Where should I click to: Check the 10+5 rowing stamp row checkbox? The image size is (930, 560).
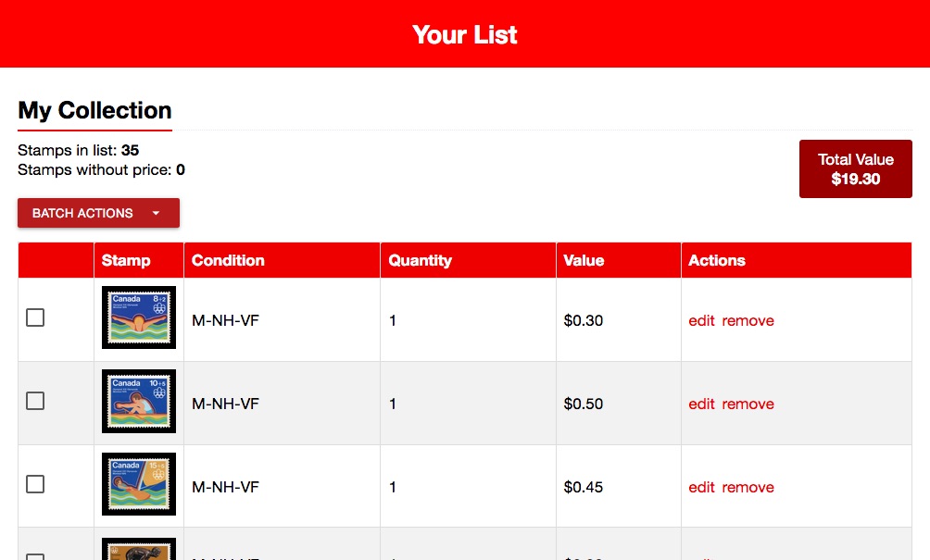point(35,401)
